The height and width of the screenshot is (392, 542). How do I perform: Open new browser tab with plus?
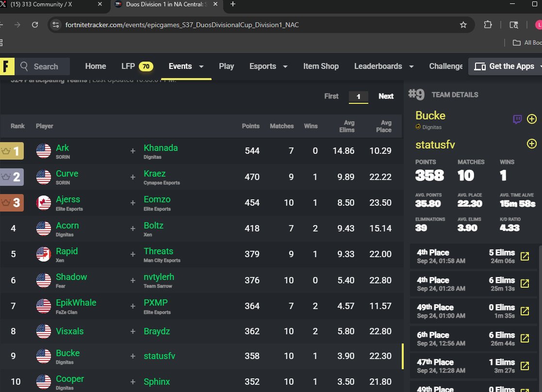coord(233,4)
